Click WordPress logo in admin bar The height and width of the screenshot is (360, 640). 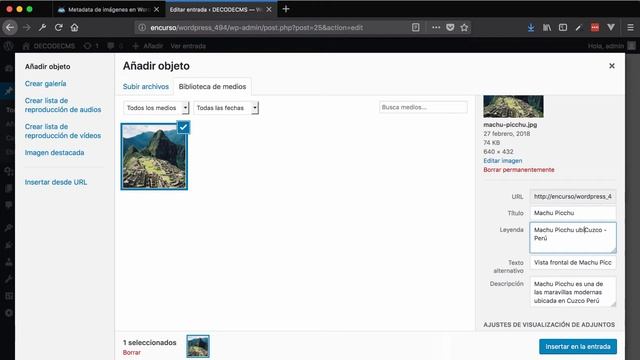coord(9,46)
